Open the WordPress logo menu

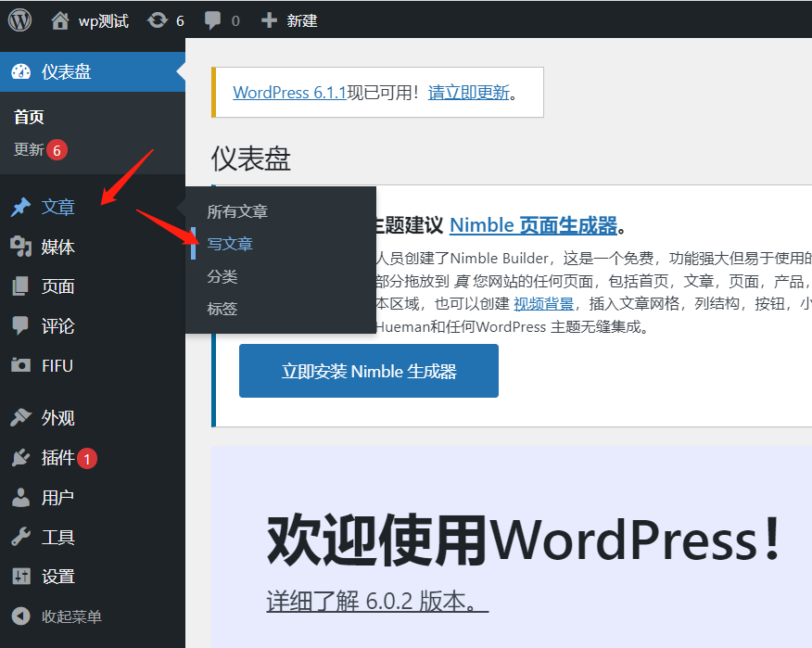click(x=19, y=20)
